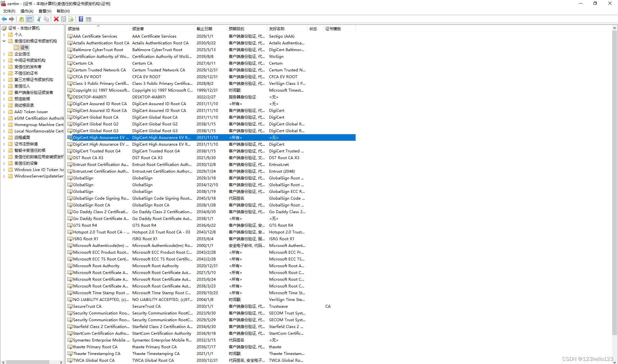Sort certificates by 颁发者 column

coord(138,29)
